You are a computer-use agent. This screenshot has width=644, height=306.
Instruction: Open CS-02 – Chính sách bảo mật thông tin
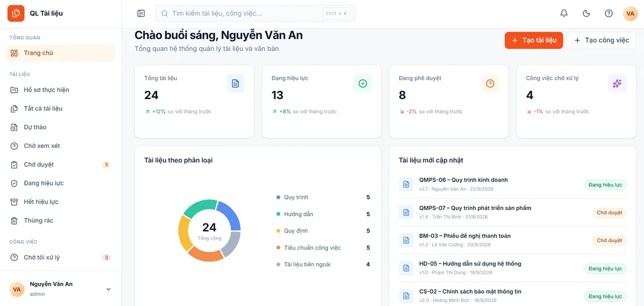[470, 292]
